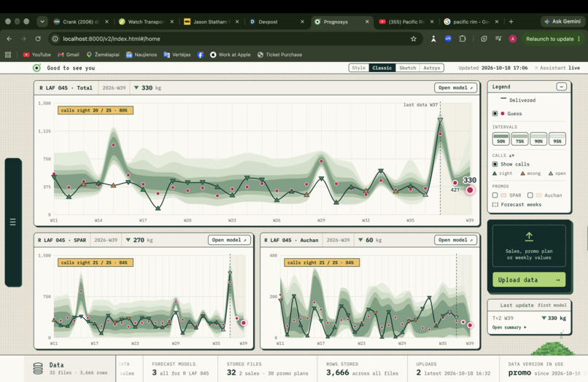Viewport: 588px width, 382px height.
Task: Click the Ask Gemini button
Action: [562, 22]
